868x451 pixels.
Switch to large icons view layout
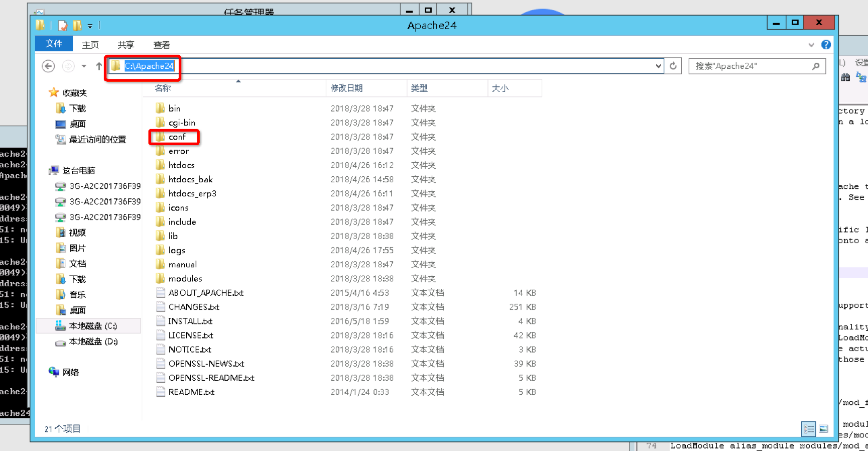[x=823, y=428]
